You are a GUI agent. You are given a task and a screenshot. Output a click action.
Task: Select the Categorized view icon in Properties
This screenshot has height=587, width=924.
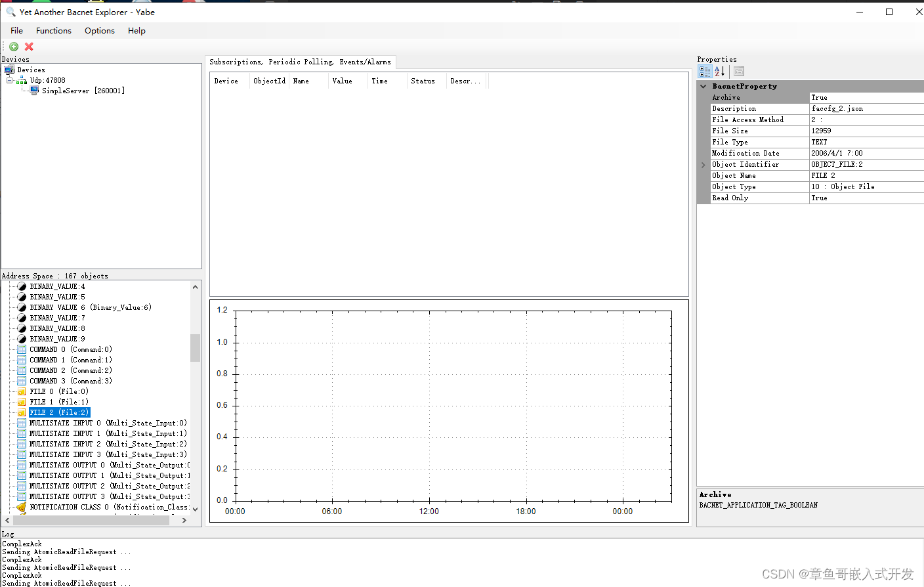[704, 71]
